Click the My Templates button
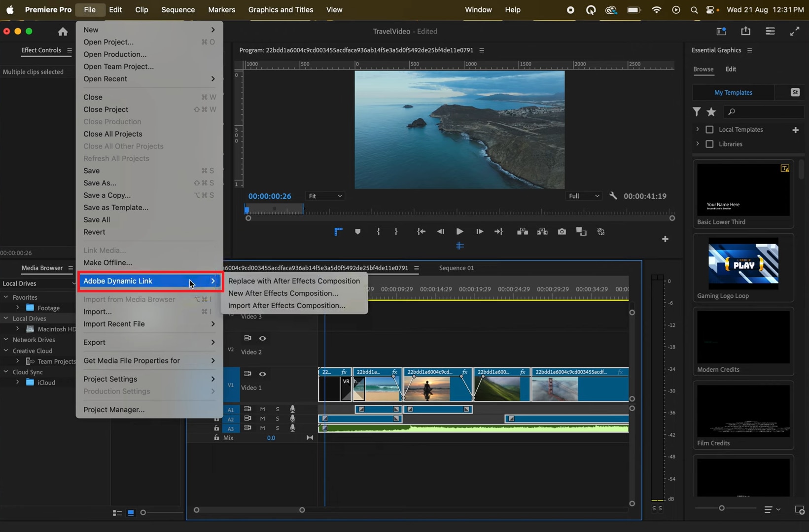809x532 pixels. pos(733,92)
